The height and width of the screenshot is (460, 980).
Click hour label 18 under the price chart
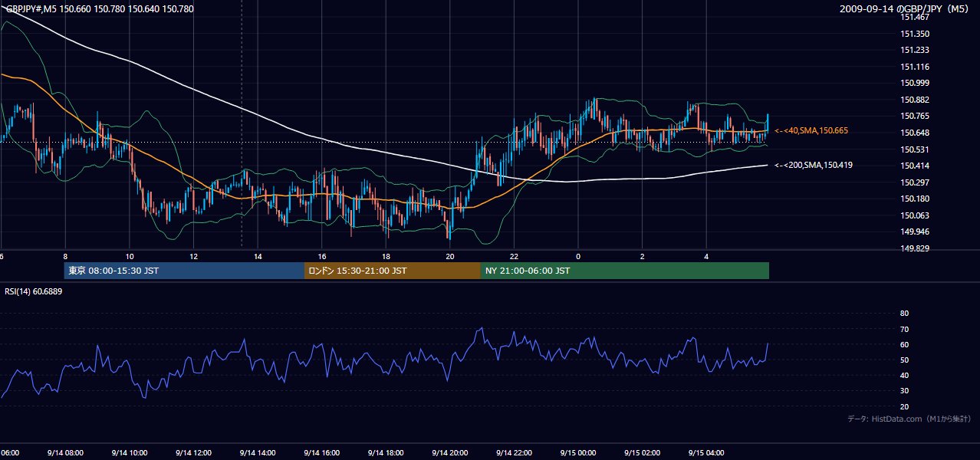coord(386,257)
